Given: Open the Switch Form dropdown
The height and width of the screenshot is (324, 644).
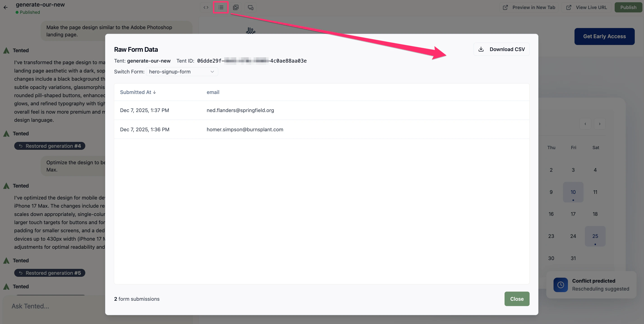Looking at the screenshot, I should pos(182,72).
